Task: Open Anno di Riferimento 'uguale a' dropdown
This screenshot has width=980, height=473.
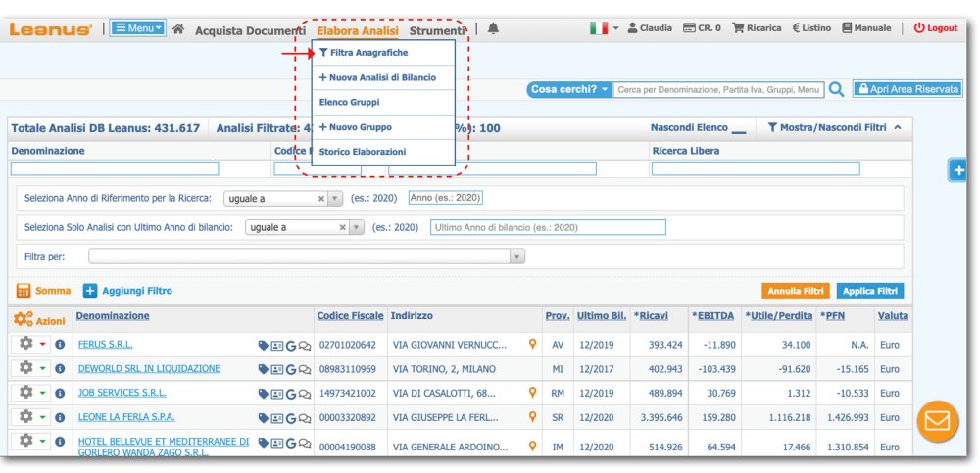Action: pyautogui.click(x=283, y=198)
